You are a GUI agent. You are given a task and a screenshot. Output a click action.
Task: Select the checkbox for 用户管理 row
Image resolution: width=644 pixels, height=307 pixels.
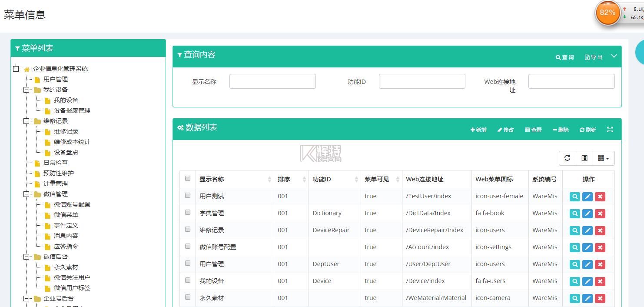(x=188, y=263)
